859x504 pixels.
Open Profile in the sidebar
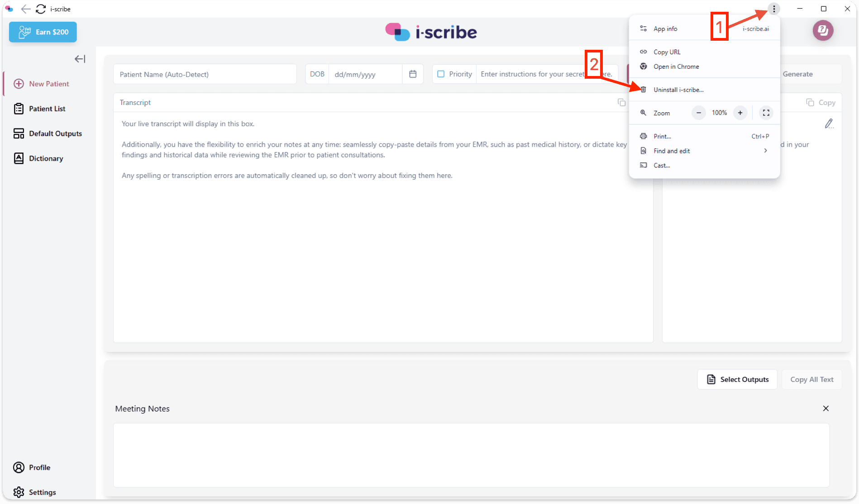[x=39, y=467]
